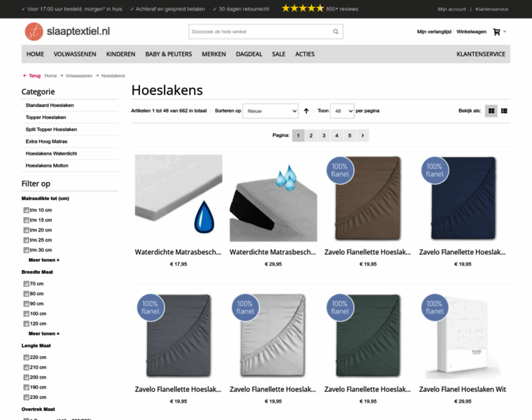The width and height of the screenshot is (532, 420).
Task: Check the t/m 10 cm filter
Action: point(26,210)
